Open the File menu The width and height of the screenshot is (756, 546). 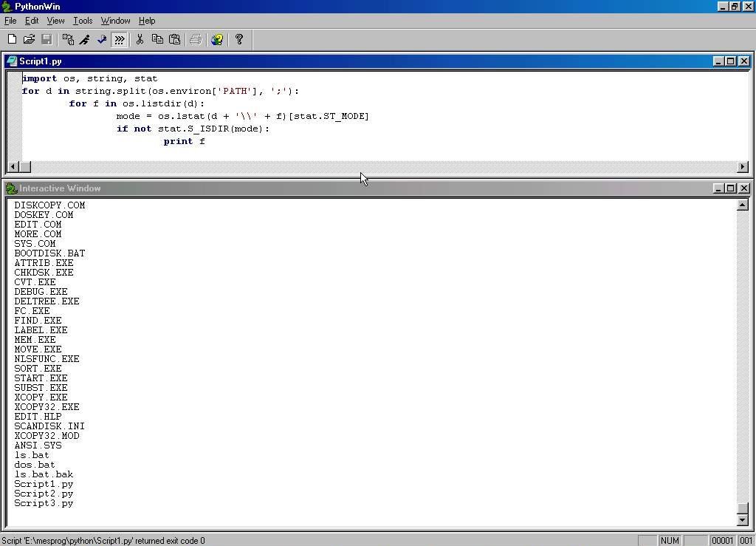[10, 21]
